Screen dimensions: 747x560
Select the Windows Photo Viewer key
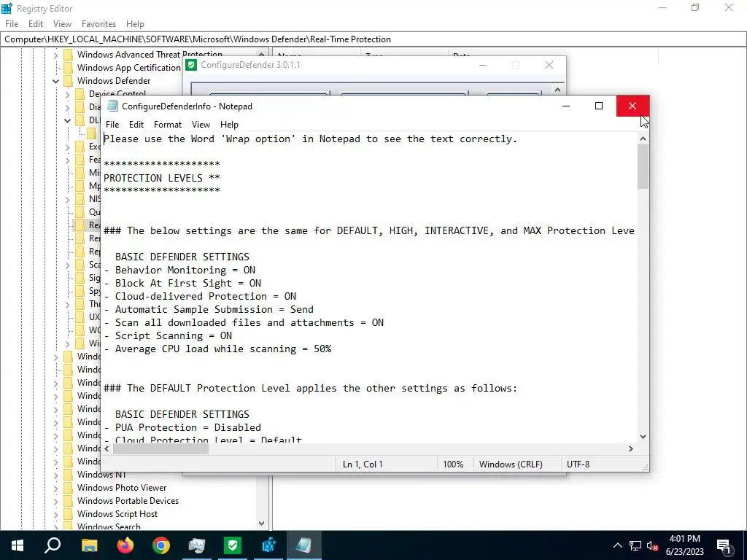click(x=122, y=488)
